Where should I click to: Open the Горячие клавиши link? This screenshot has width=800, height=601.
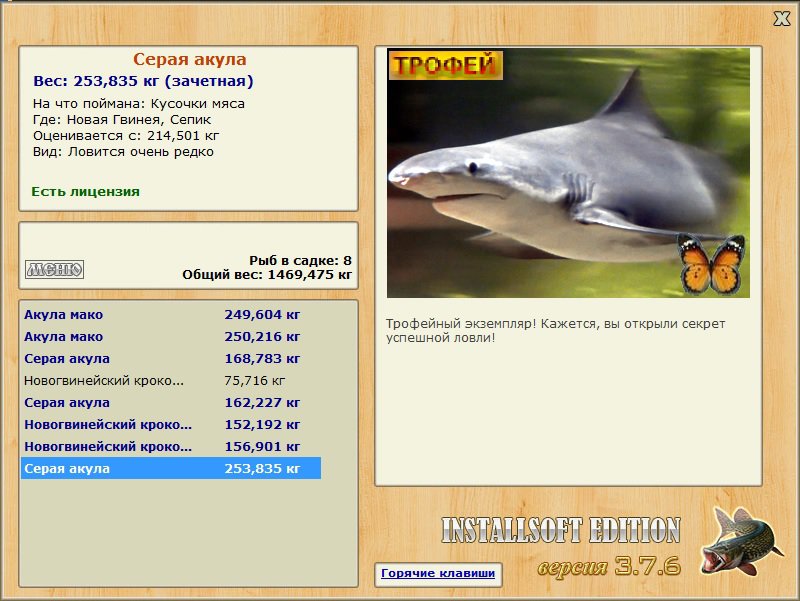(x=438, y=573)
